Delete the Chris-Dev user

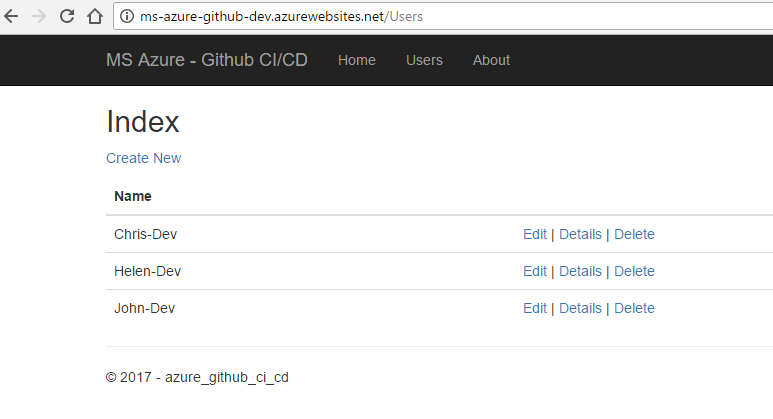pos(634,234)
